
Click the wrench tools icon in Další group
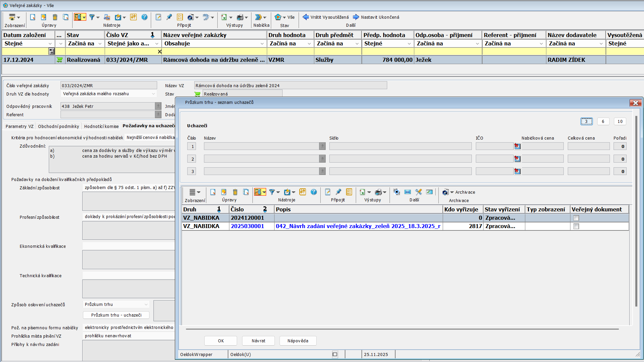click(419, 192)
